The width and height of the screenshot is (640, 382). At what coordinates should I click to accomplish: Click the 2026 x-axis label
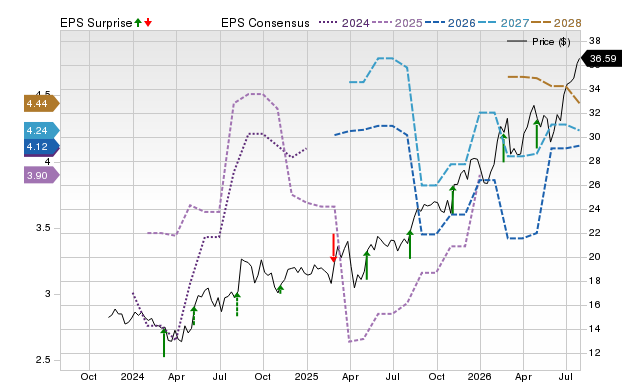click(x=480, y=376)
